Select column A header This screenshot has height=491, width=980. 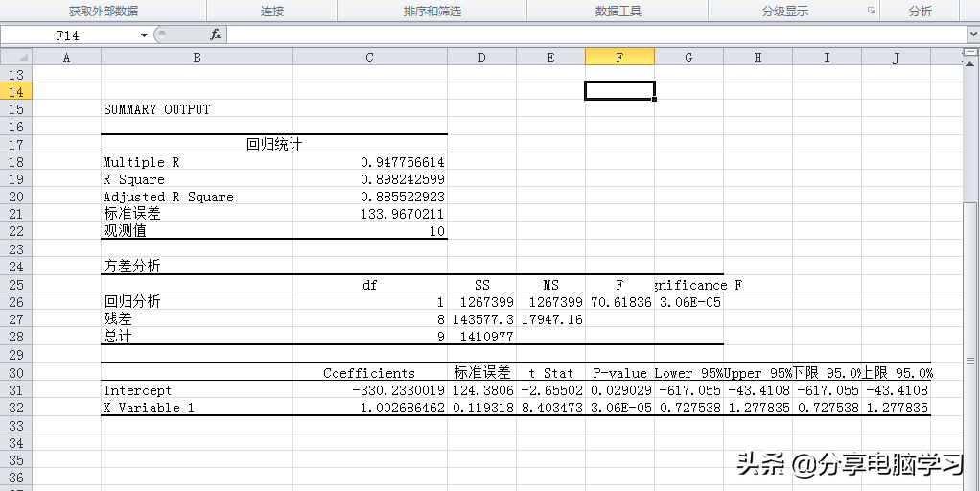click(x=66, y=58)
